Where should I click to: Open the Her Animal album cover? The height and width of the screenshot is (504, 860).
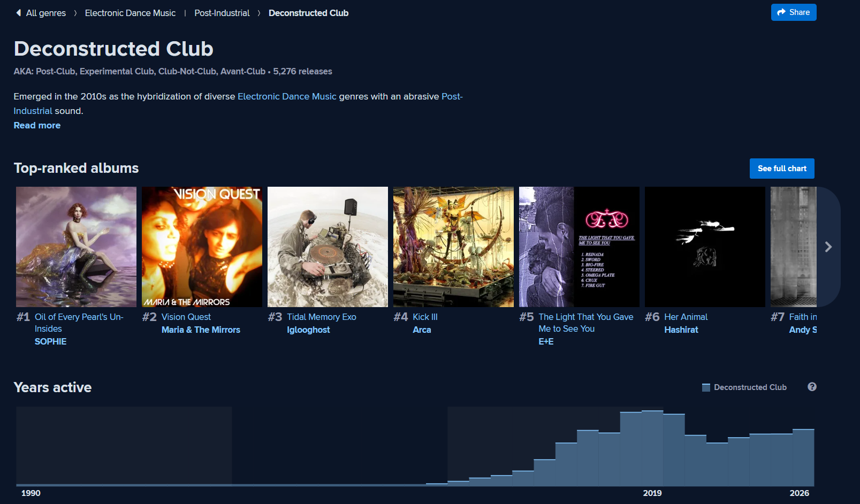coord(705,247)
